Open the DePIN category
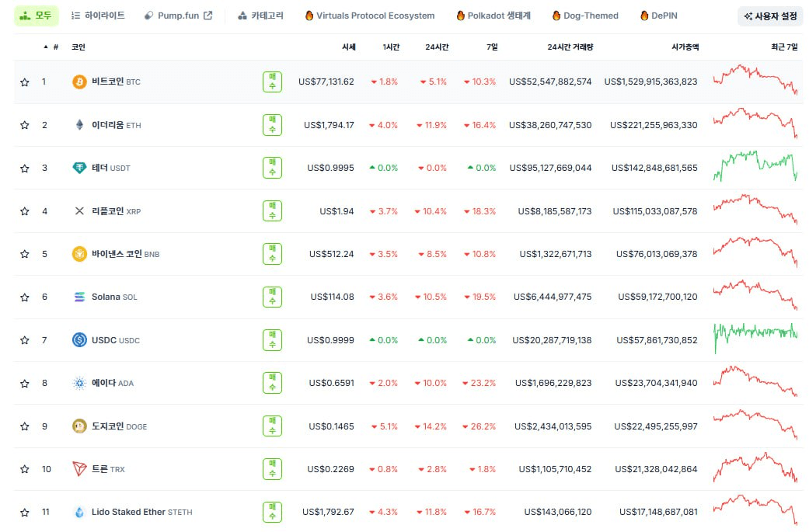809x532 pixels. point(659,16)
